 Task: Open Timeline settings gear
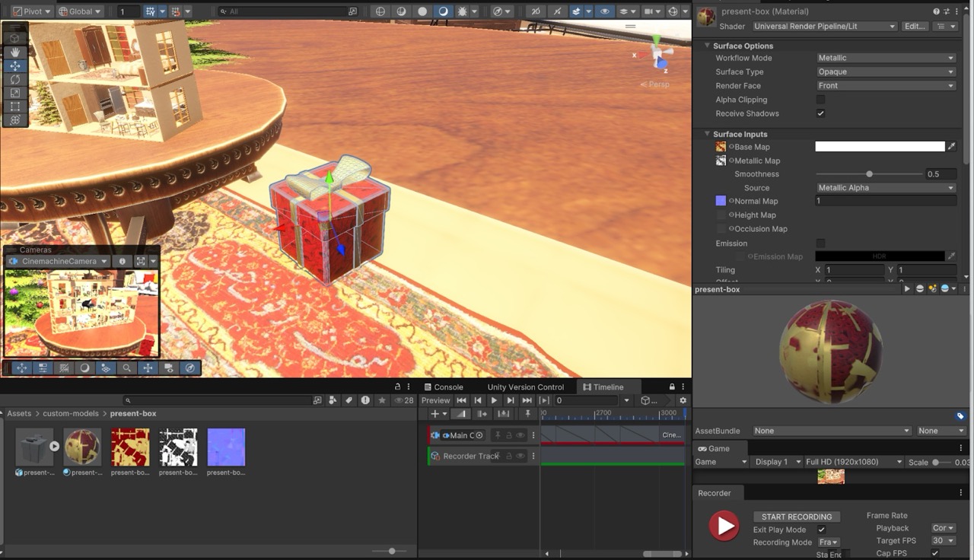(x=683, y=400)
